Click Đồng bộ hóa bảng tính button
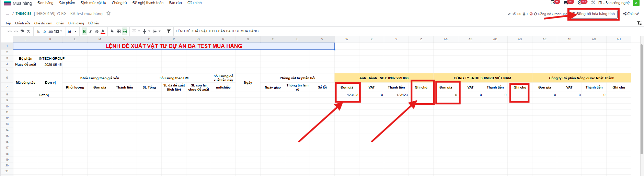The image size is (644, 176). coord(594,14)
